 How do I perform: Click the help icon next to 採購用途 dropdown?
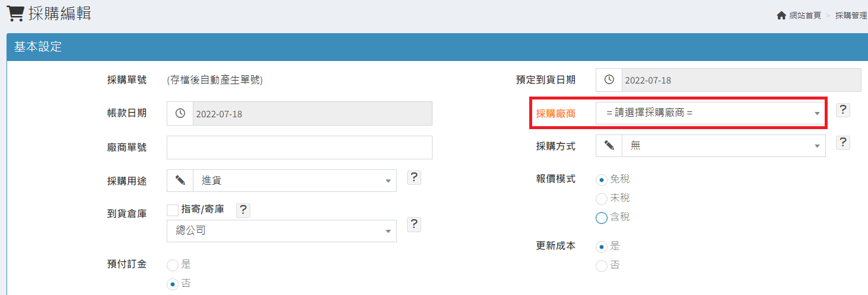point(414,178)
